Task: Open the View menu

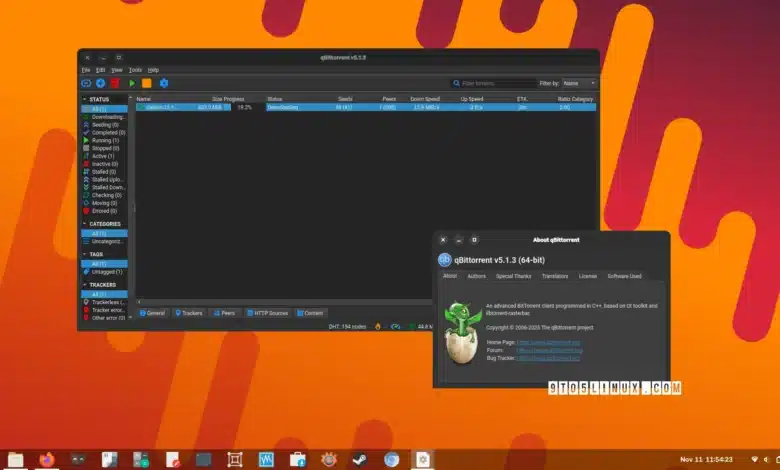Action: [x=117, y=70]
